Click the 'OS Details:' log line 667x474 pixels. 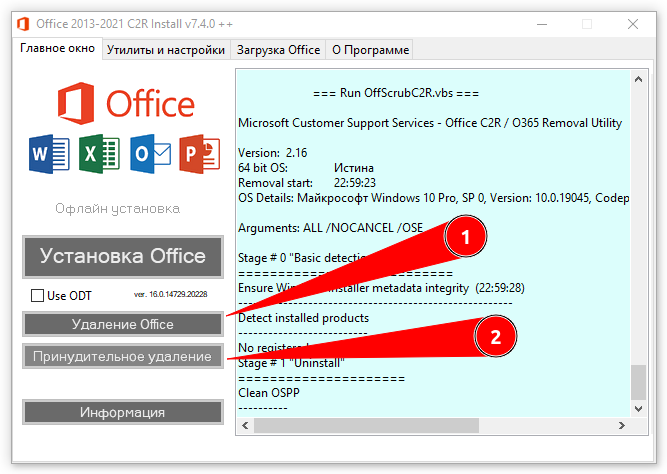point(433,198)
